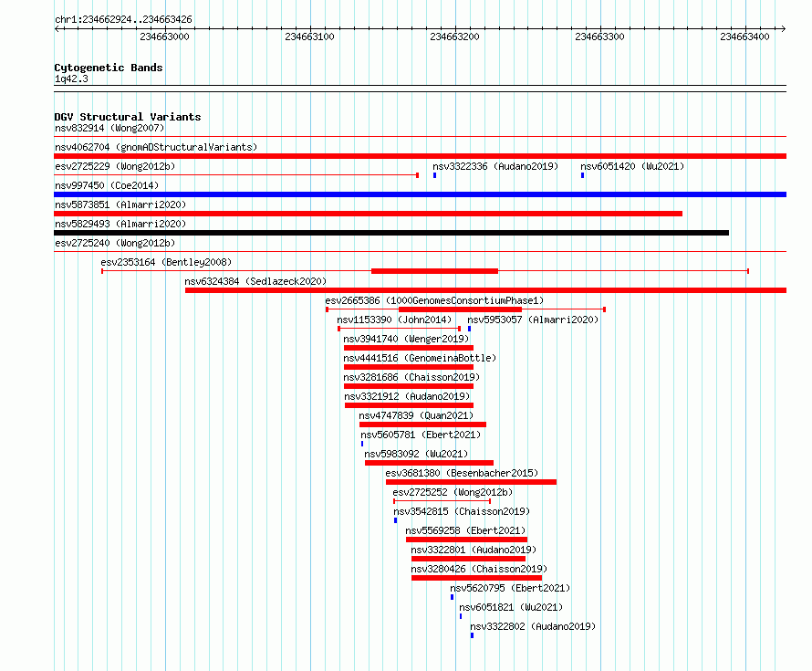
Task: Select the black nsv5829493 variant bar
Action: (x=391, y=233)
